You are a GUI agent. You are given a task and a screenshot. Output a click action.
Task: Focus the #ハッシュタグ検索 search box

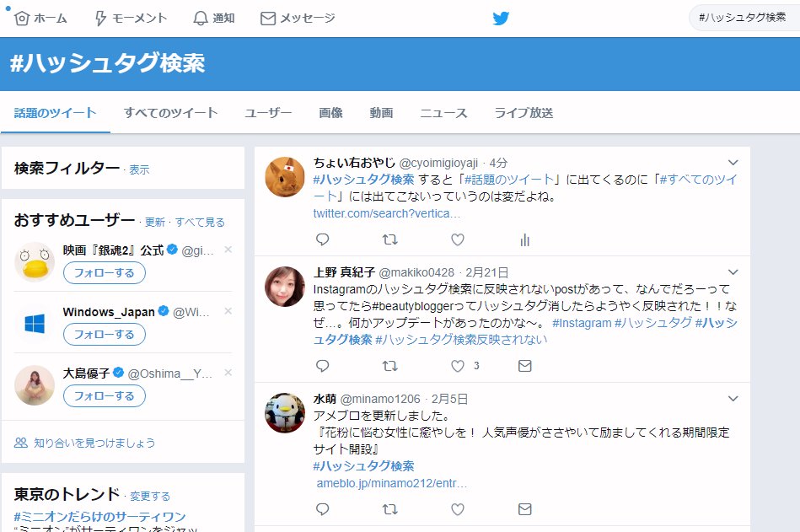pyautogui.click(x=744, y=18)
